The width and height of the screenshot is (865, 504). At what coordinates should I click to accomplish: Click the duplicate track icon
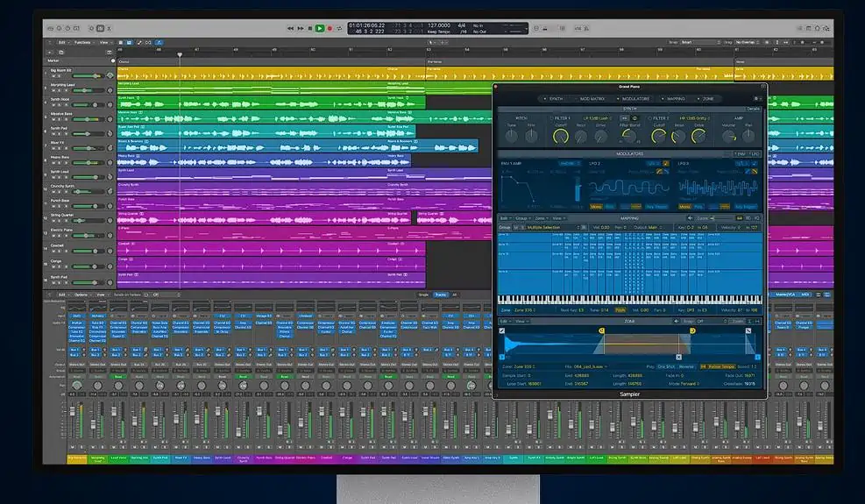coord(61,53)
